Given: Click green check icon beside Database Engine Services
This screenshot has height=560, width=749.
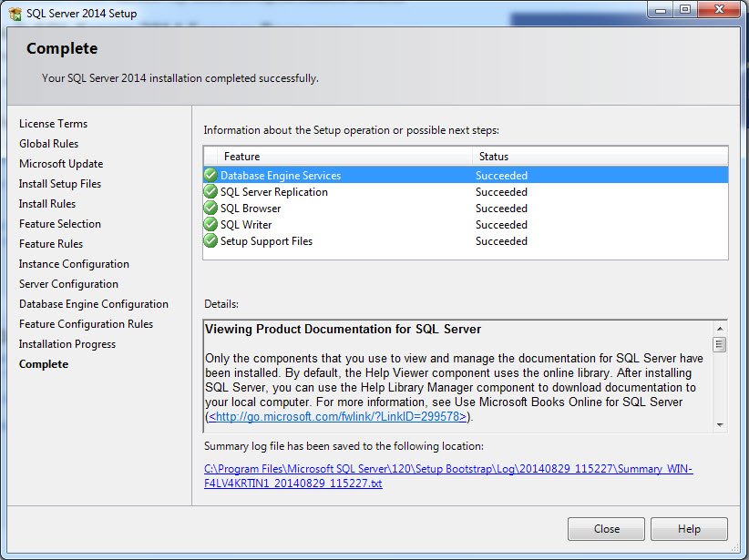Looking at the screenshot, I should click(210, 175).
